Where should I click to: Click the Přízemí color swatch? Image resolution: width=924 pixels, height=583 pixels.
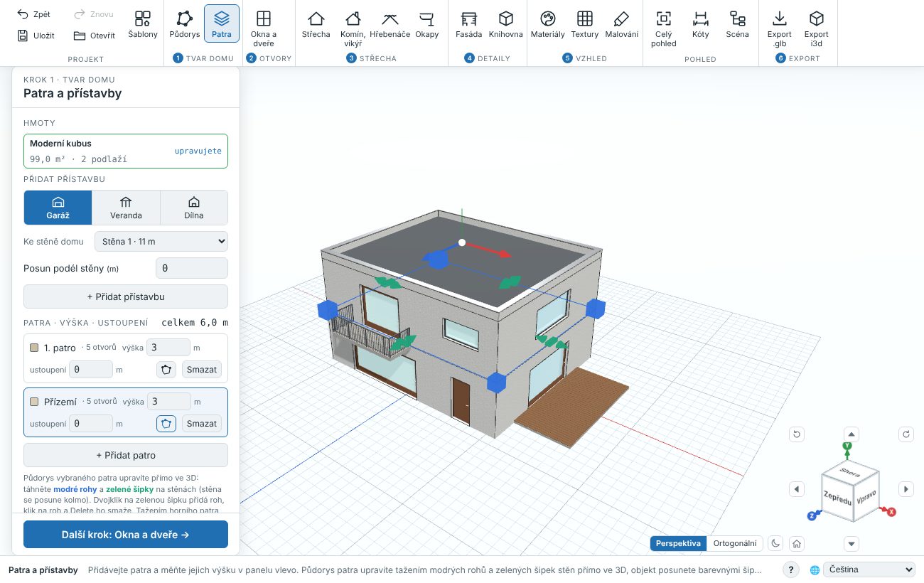pyautogui.click(x=34, y=402)
